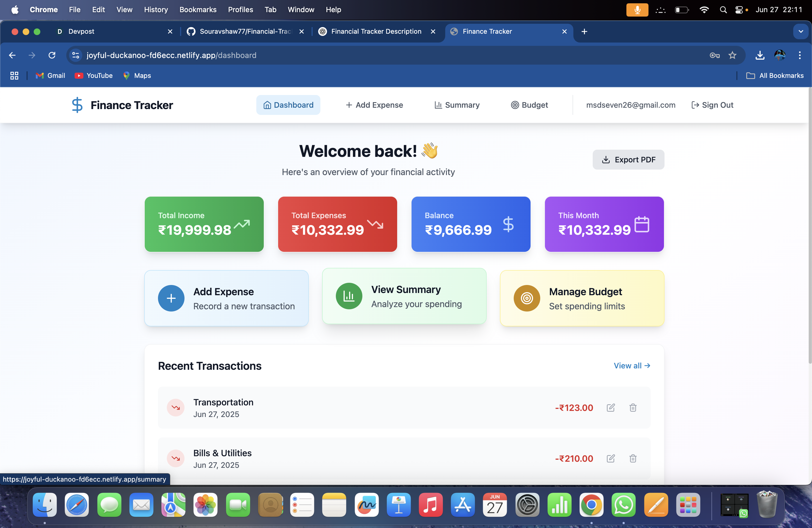Reload the Finance Tracker page

coord(52,55)
